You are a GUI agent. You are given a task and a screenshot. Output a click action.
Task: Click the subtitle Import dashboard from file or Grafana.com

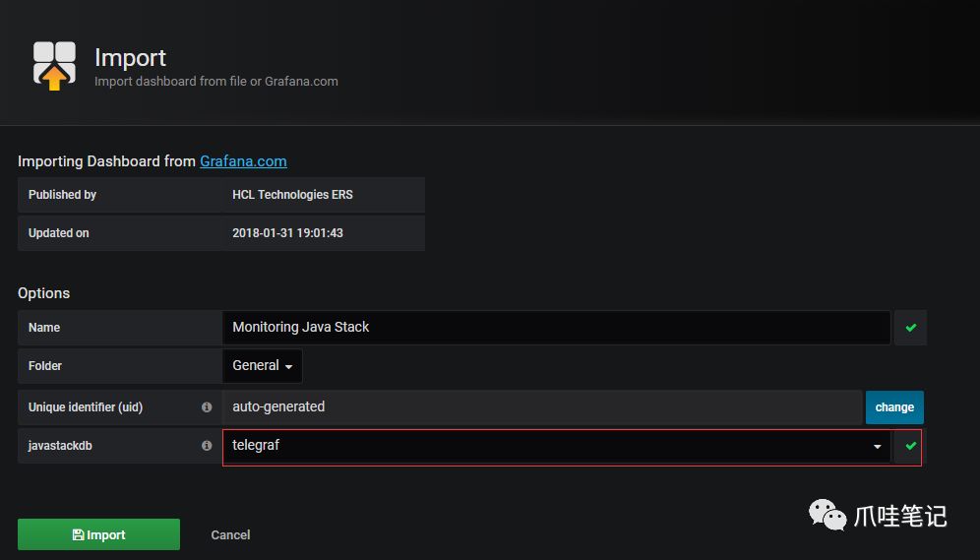(216, 82)
